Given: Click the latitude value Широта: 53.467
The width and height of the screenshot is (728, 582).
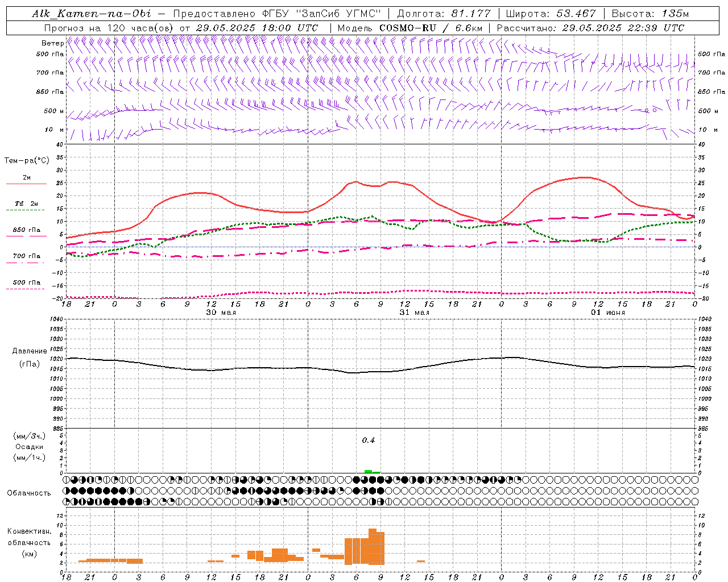Looking at the screenshot, I should coord(551,14).
